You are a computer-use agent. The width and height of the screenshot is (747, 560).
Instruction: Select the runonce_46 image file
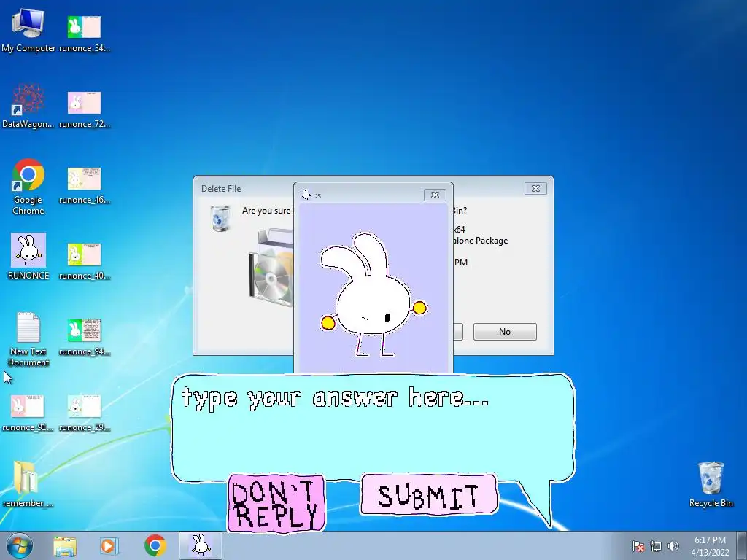[x=85, y=185]
